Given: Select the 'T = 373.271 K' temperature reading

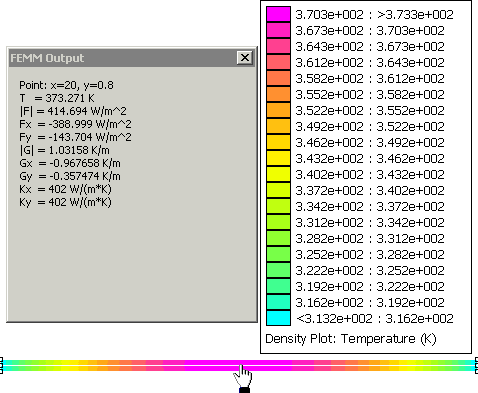Looking at the screenshot, I should (x=57, y=98).
